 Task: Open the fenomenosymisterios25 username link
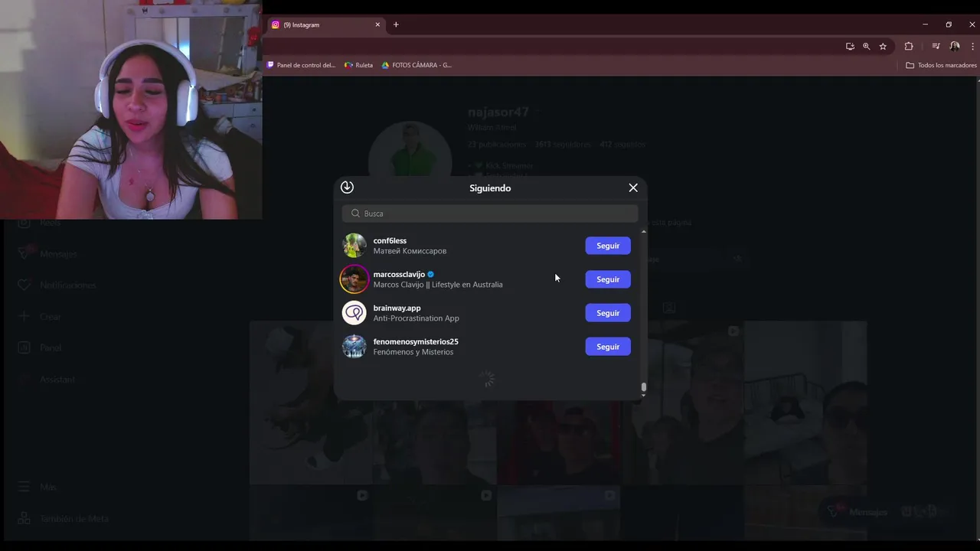click(416, 341)
